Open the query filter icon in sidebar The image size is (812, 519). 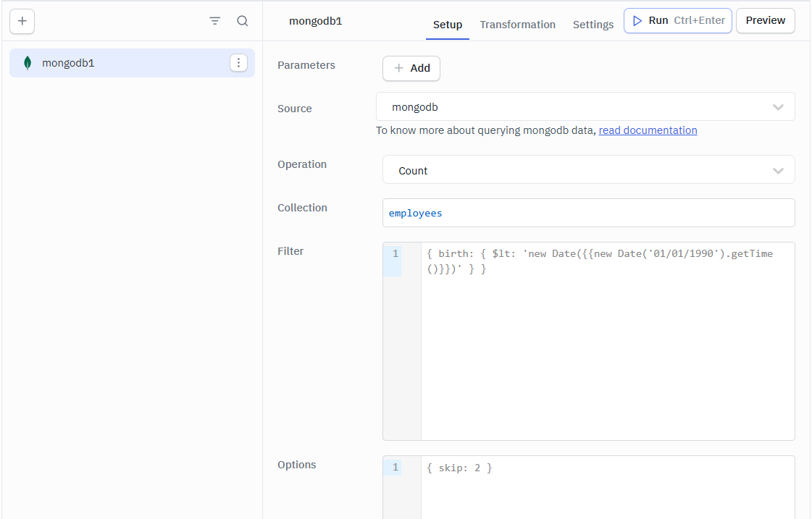pos(215,21)
